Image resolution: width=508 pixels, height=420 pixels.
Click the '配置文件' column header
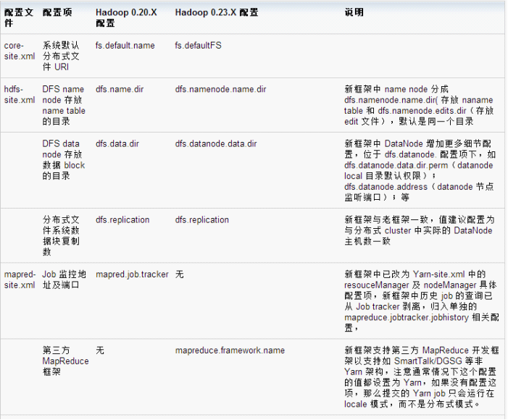pyautogui.click(x=18, y=17)
